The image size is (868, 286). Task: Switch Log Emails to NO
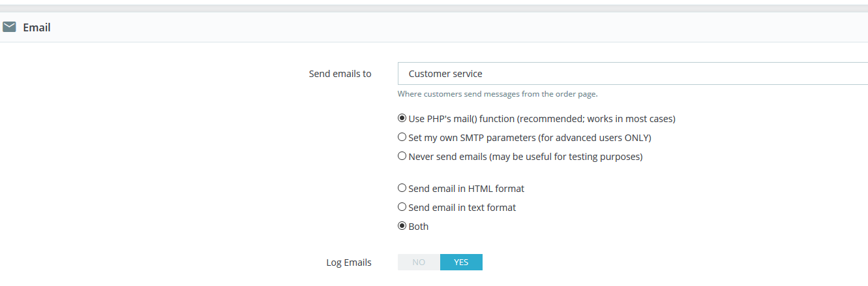[419, 262]
